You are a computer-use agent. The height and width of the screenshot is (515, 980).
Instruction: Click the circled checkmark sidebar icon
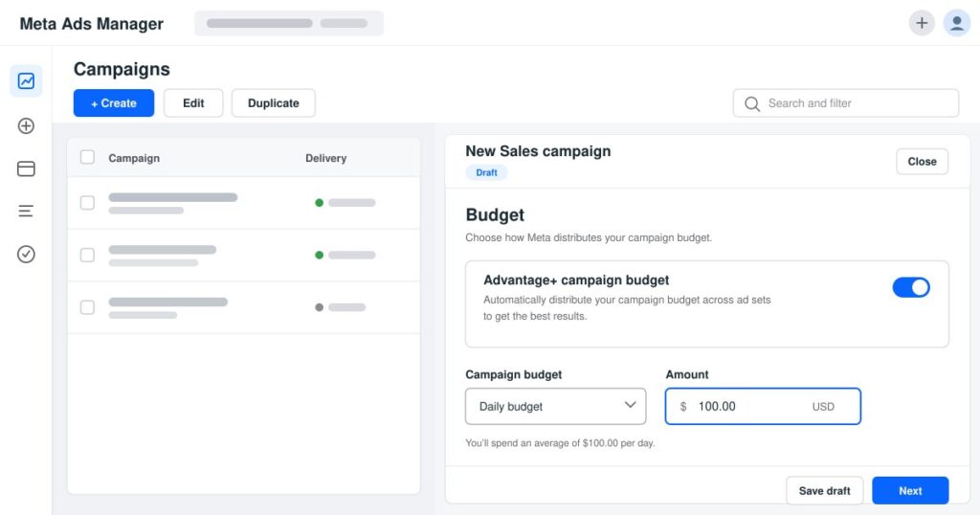point(26,254)
